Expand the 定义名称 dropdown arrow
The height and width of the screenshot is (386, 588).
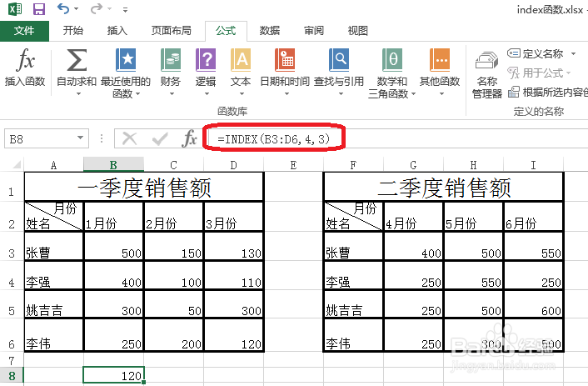(x=573, y=53)
